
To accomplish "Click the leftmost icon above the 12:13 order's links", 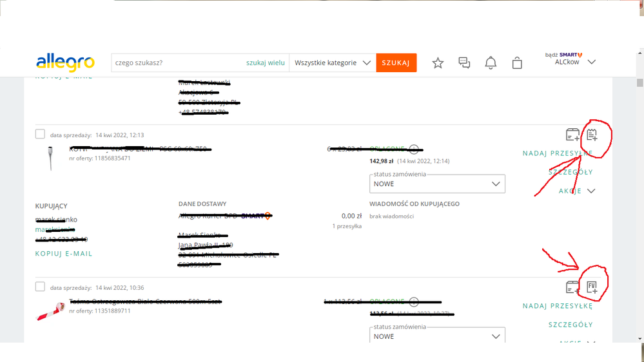I will [572, 135].
